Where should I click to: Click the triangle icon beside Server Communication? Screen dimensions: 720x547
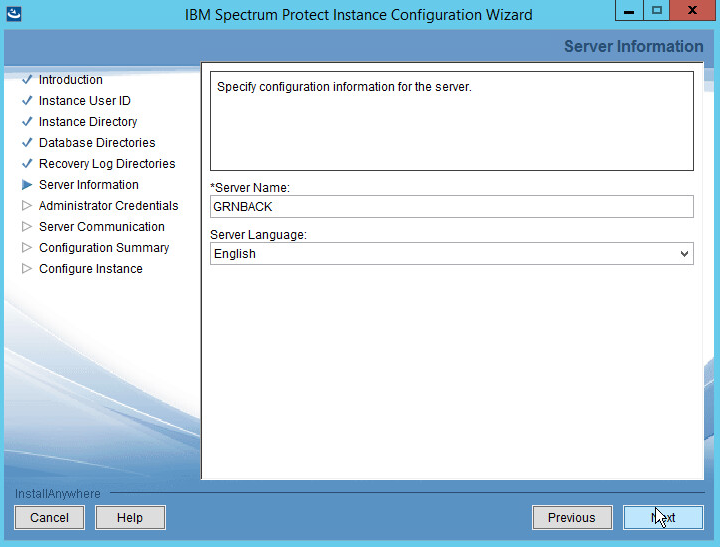tap(27, 227)
